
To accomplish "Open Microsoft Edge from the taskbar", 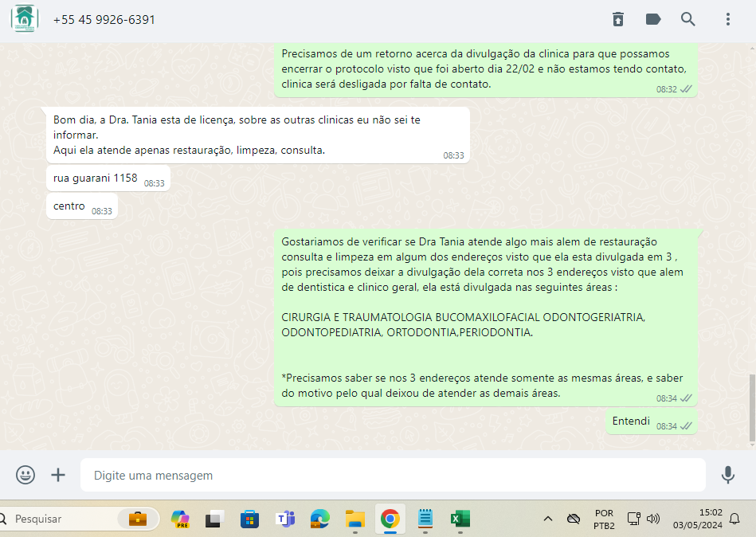I will pos(319,519).
